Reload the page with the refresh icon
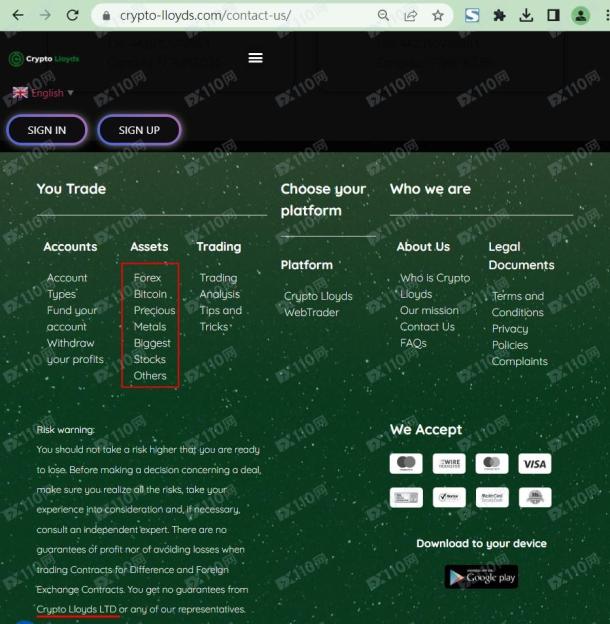 click(72, 15)
